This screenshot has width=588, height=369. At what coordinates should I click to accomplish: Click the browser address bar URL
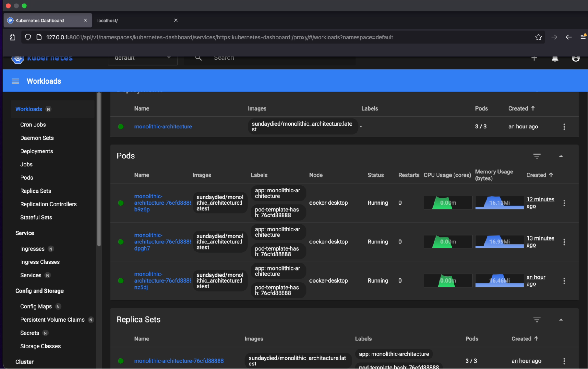(x=219, y=37)
